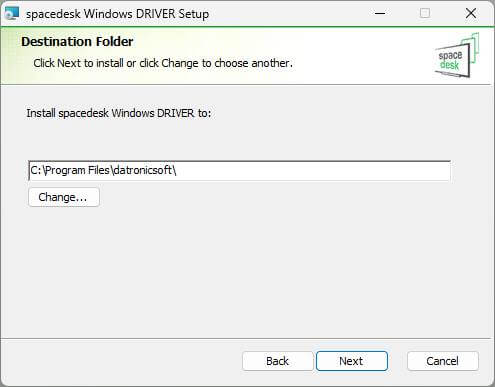
Task: Click 'Install spacedesk Windows DRIVER to:' label
Action: (119, 113)
